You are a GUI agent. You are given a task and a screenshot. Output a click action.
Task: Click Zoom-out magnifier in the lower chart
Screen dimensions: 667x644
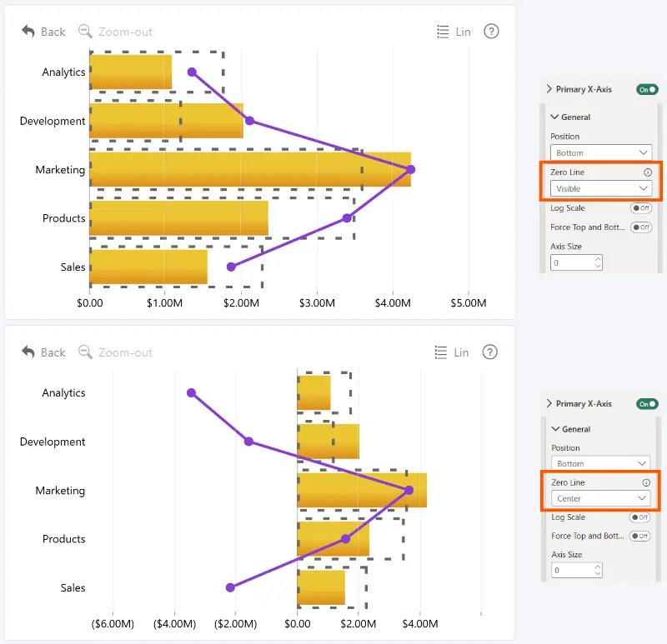[x=85, y=352]
